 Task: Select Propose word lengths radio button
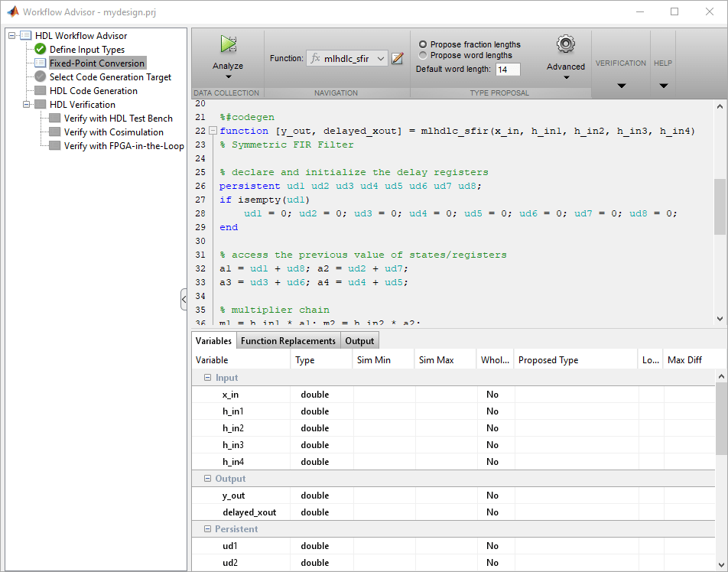[x=423, y=56]
